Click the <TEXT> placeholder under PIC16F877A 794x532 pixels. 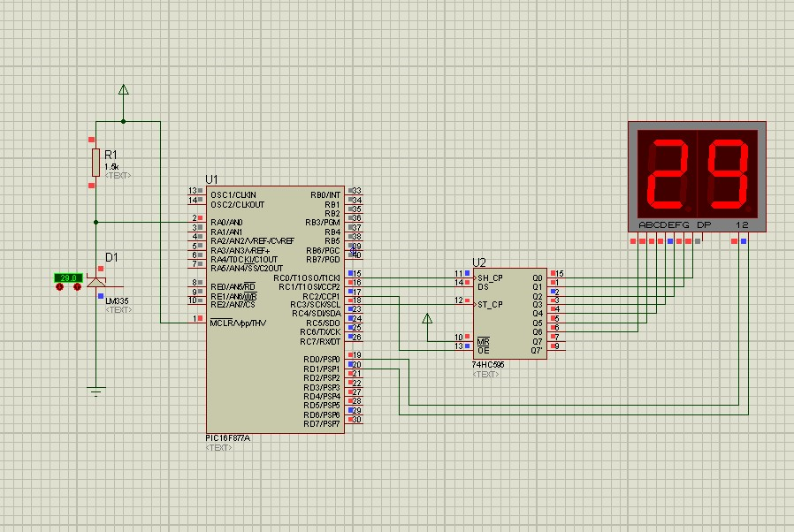218,448
